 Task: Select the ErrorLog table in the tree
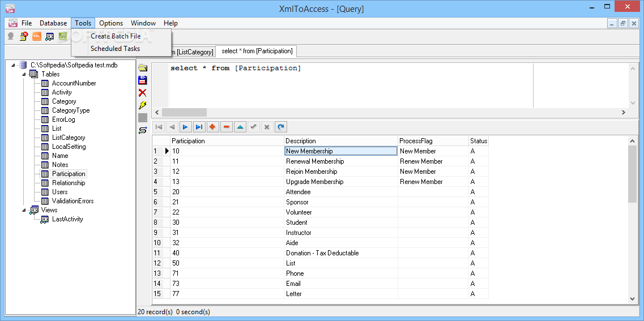pyautogui.click(x=63, y=119)
